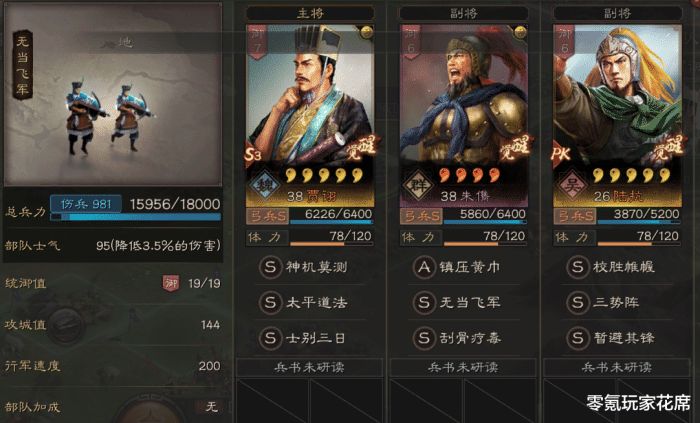Click the 伤兵 981 wounded troops label

tap(86, 204)
